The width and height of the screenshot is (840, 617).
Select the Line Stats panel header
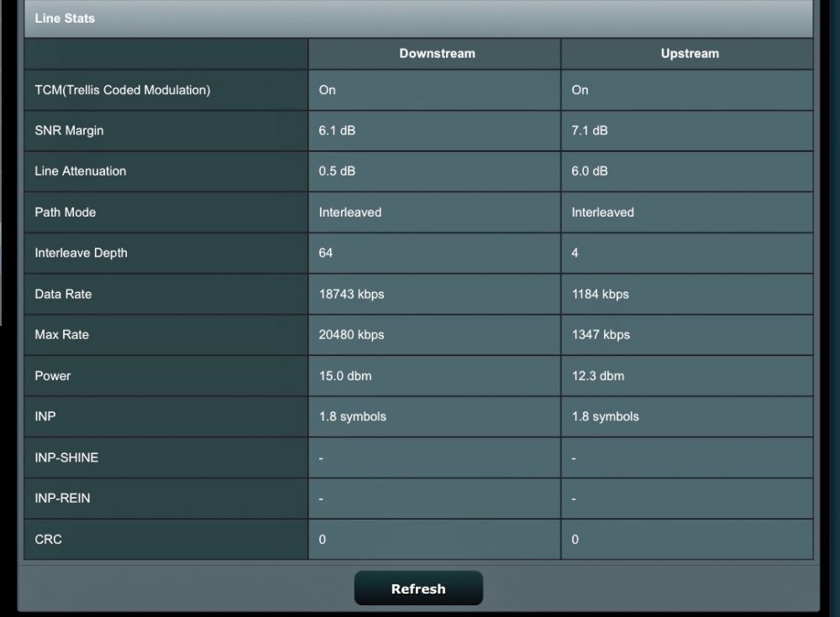(x=65, y=18)
